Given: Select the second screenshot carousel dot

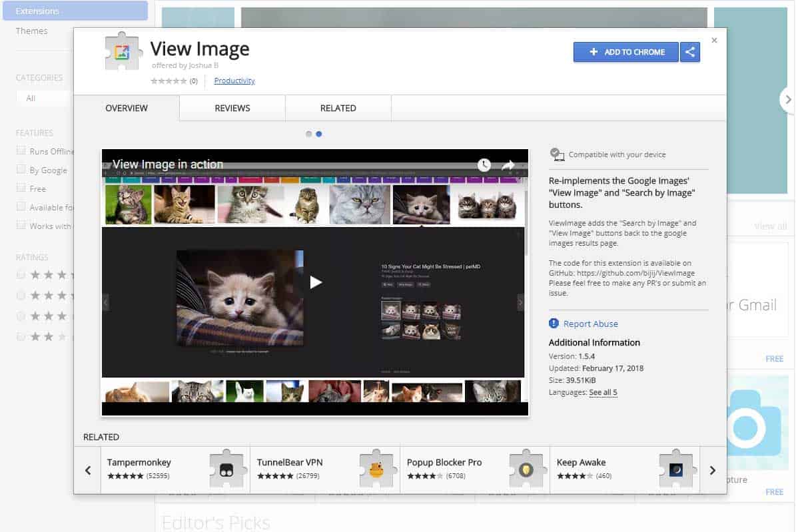Looking at the screenshot, I should point(319,134).
